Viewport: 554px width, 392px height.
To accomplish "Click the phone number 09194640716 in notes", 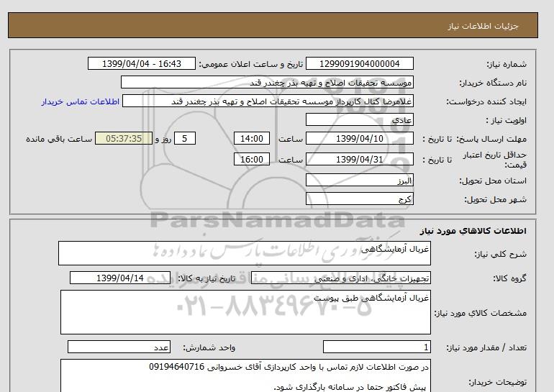I will coord(177,367).
